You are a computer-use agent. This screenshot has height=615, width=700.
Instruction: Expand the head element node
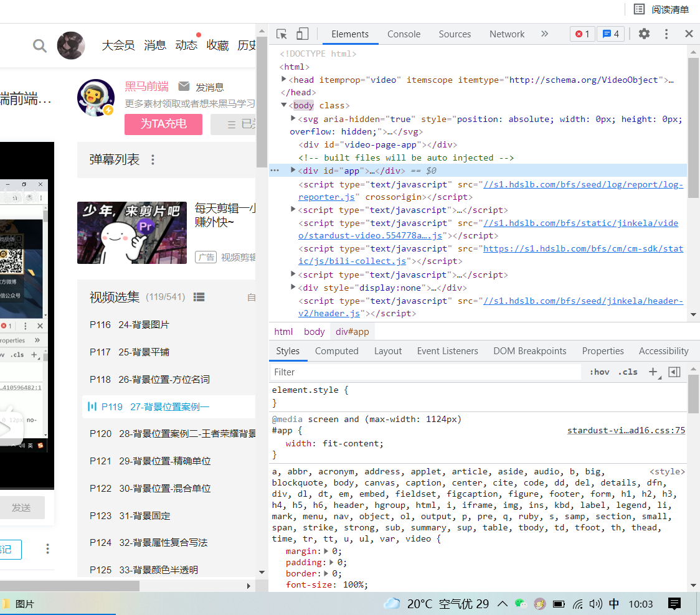[x=284, y=79]
